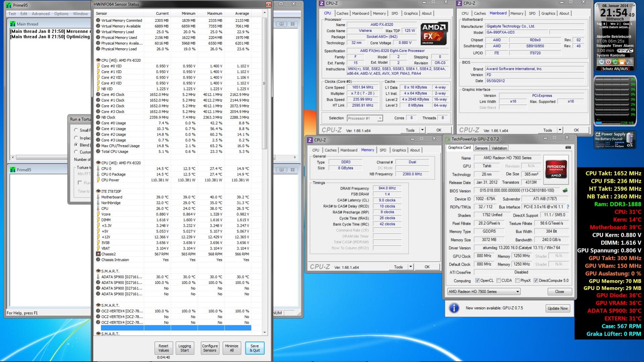Click the Radeon Graphics logo in GPU-Z

pyautogui.click(x=556, y=169)
